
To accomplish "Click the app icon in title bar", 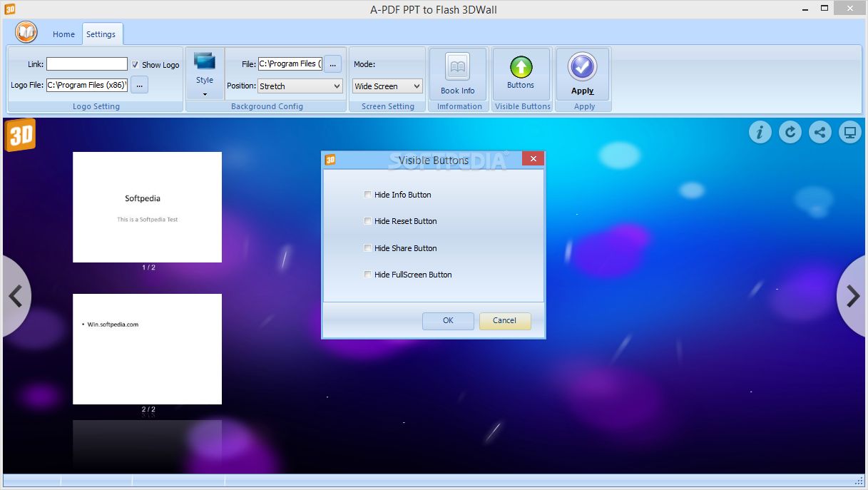I will (x=10, y=9).
